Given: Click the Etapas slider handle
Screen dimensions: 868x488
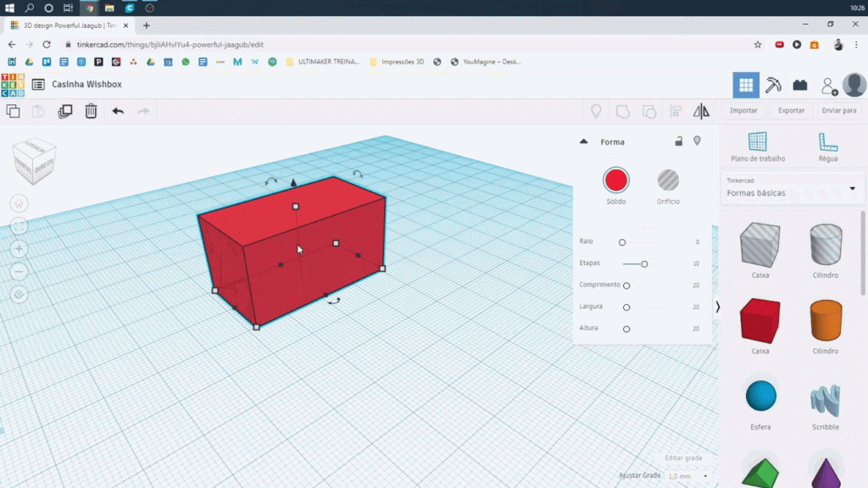Looking at the screenshot, I should 644,264.
